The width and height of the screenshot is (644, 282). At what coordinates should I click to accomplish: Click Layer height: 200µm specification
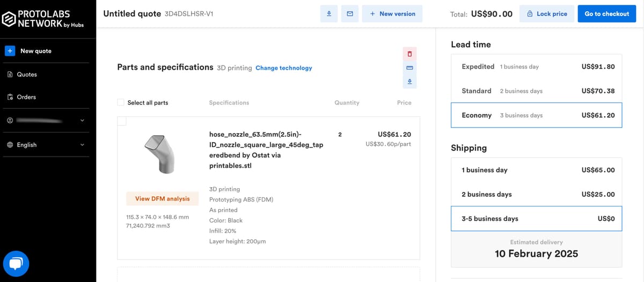point(237,241)
